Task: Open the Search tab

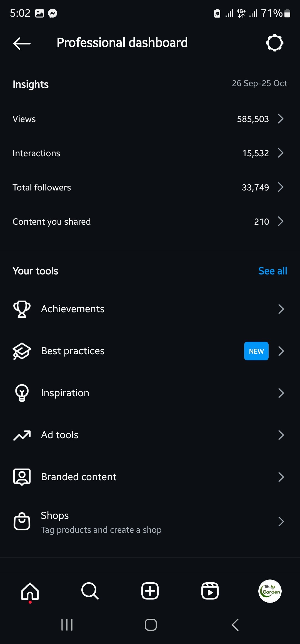Action: [90, 591]
